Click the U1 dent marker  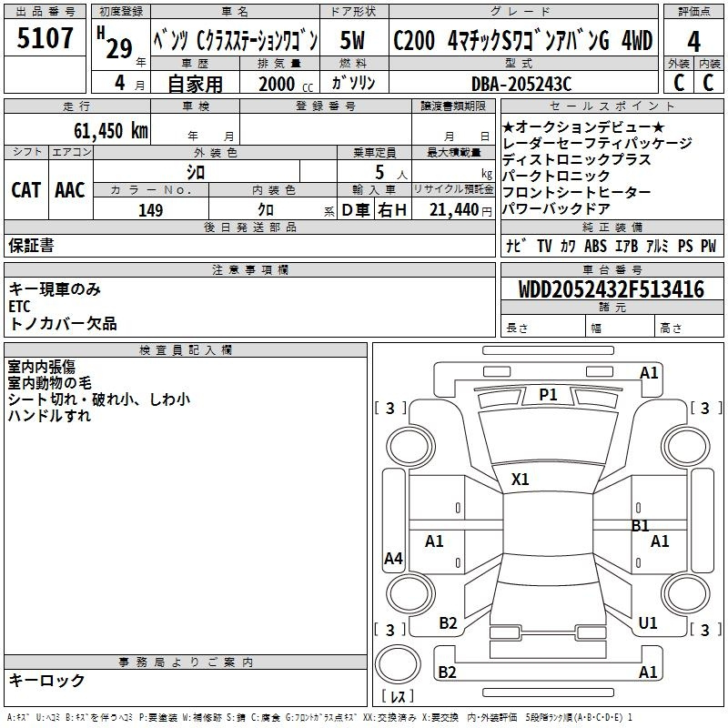648,623
